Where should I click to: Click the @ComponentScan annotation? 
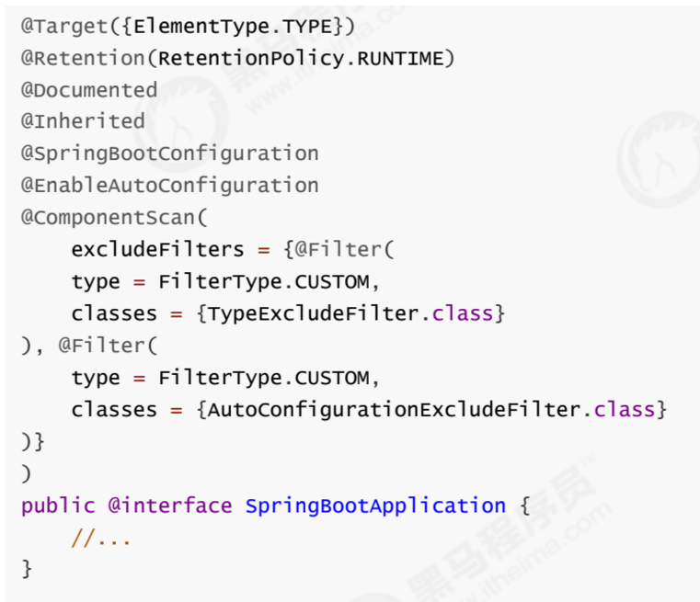[x=108, y=217]
